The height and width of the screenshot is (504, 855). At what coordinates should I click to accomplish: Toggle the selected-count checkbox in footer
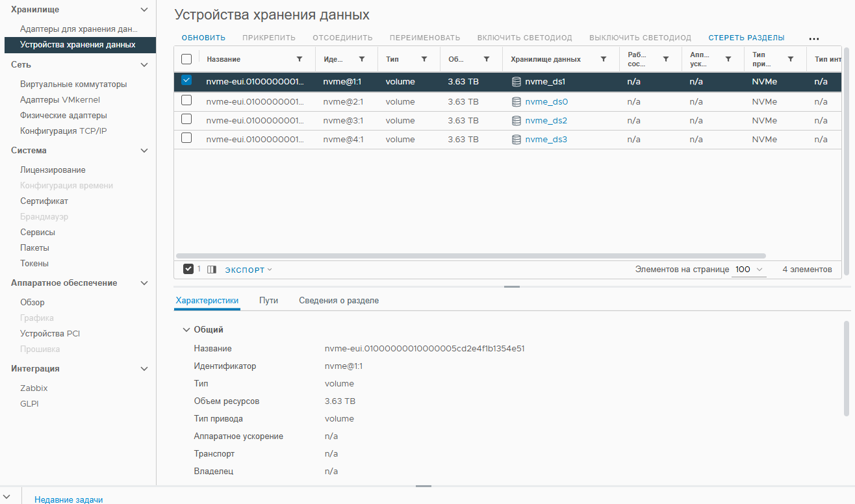tap(188, 269)
